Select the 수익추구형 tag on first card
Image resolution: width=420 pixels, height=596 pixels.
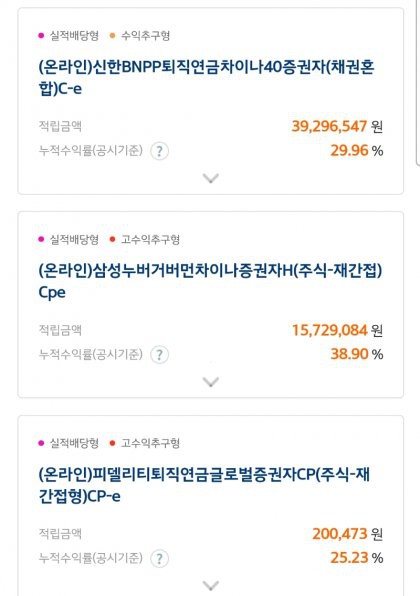(x=140, y=36)
